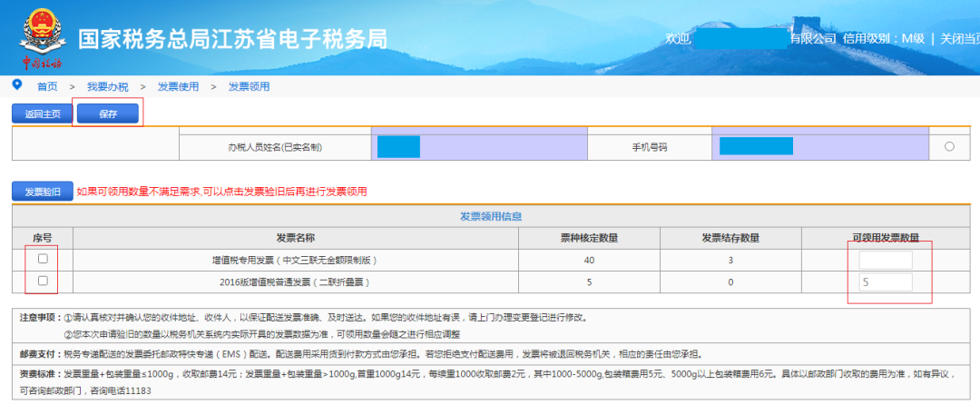Image resolution: width=980 pixels, height=405 pixels.
Task: Click the stock quantity value 0
Action: pos(730,282)
